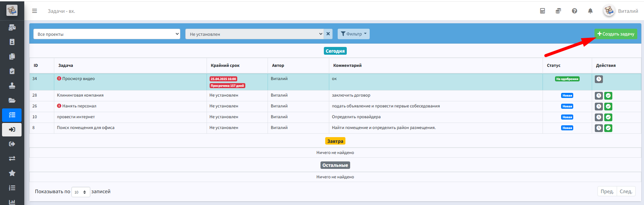The width and height of the screenshot is (644, 205).
Task: Open the Виталий user menu
Action: click(620, 11)
